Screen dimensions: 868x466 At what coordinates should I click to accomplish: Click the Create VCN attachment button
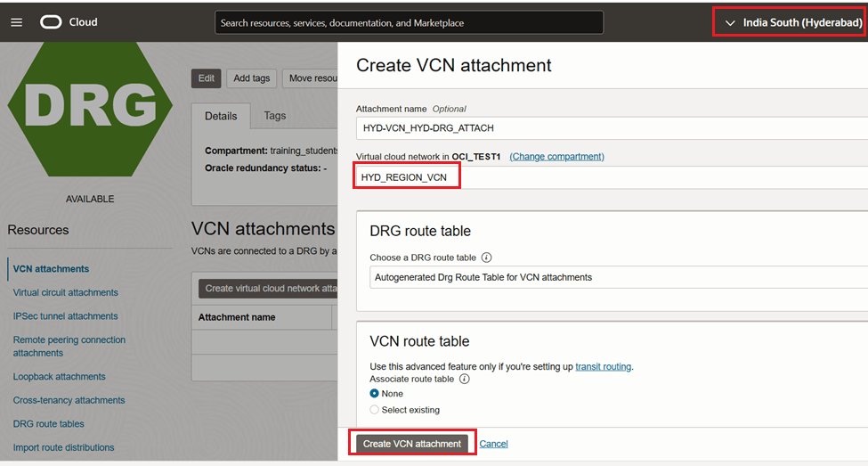tap(412, 444)
